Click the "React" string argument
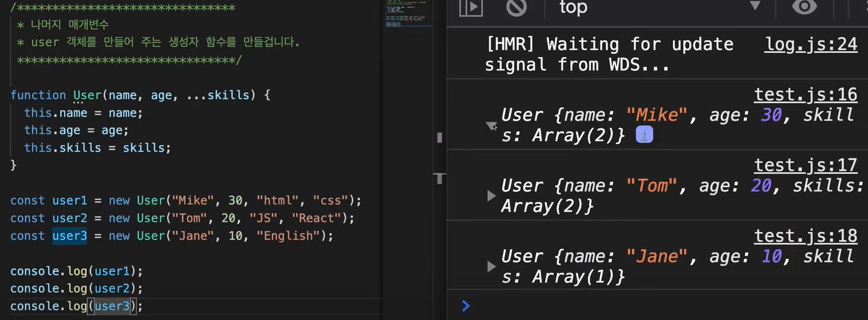This screenshot has width=868, height=320. coord(316,218)
